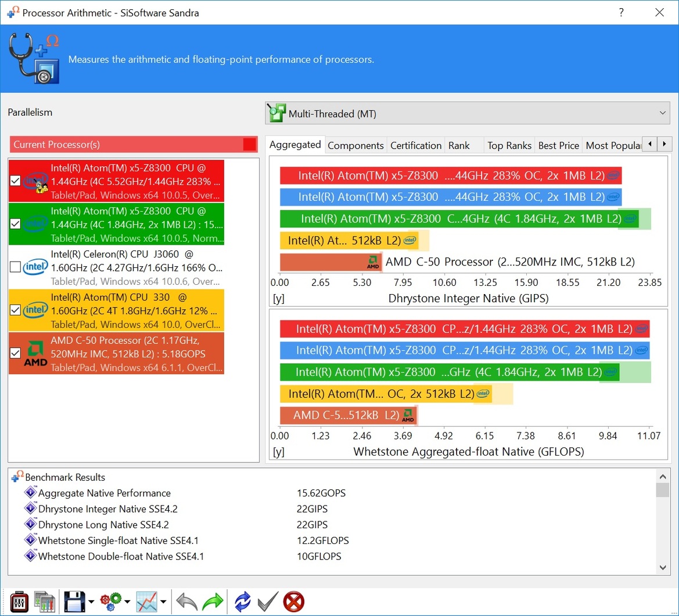Open the Multi-Threaded (MT) parallelism dropdown
The height and width of the screenshot is (616, 679).
pos(468,113)
